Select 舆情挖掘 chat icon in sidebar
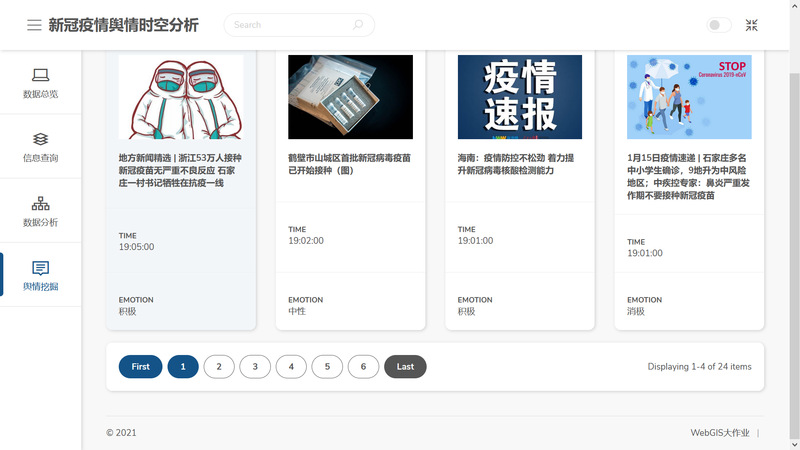The image size is (800, 450). (x=40, y=268)
